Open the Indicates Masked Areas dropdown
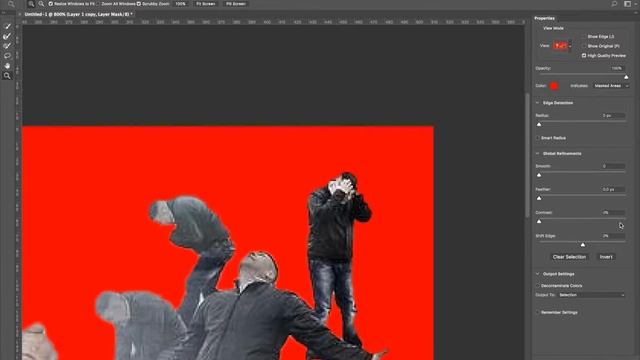 click(611, 86)
